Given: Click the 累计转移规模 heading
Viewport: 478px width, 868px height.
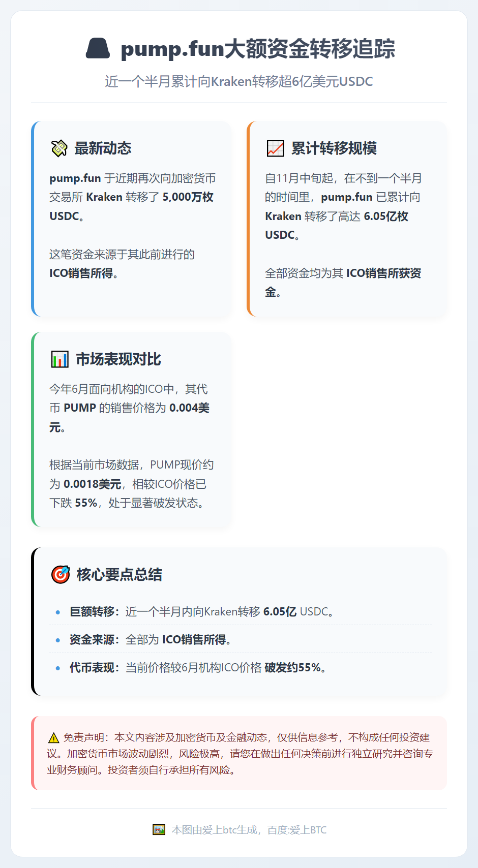Looking at the screenshot, I should click(x=334, y=148).
